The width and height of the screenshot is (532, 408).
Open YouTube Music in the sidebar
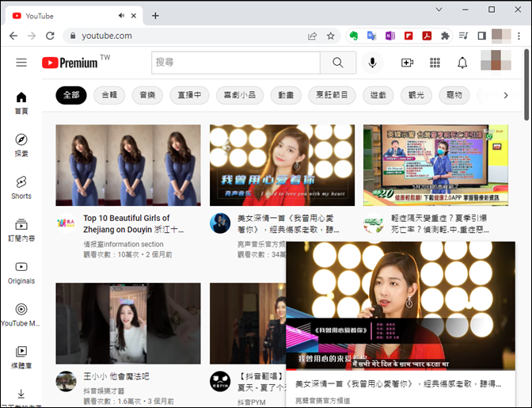pos(21,315)
